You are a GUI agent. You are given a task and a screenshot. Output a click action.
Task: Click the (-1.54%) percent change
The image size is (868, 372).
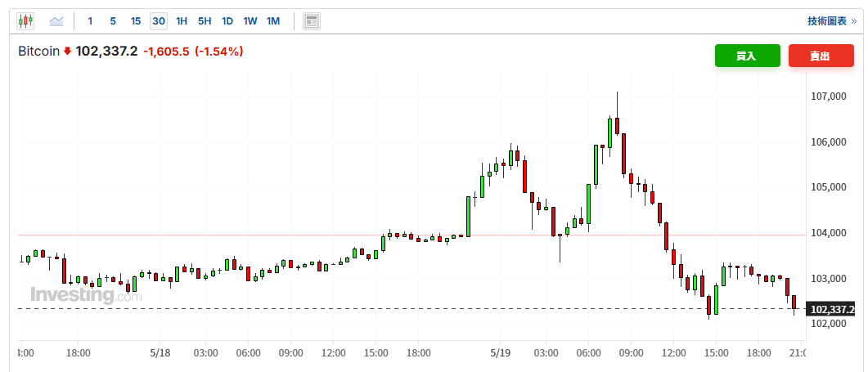(x=218, y=52)
